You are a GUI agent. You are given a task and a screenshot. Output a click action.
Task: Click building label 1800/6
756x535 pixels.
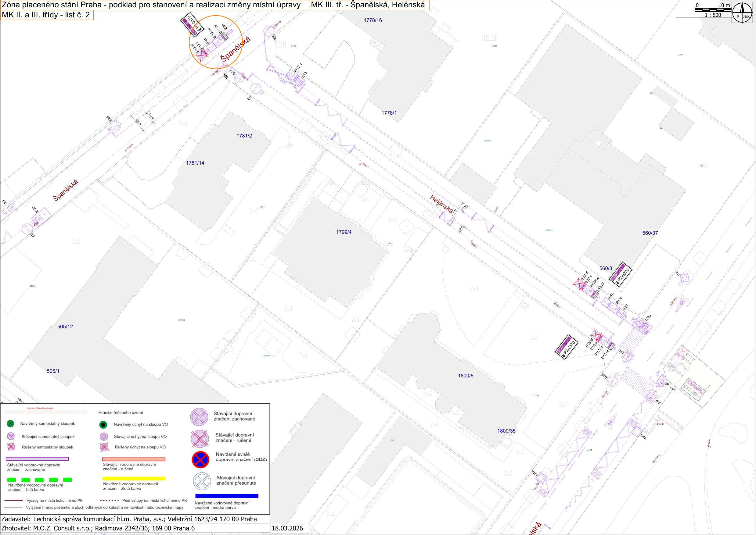pos(466,376)
